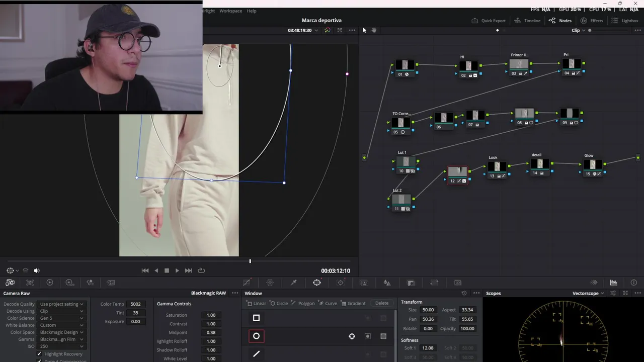Open the Qualifier eyedropper palette

coord(294,283)
